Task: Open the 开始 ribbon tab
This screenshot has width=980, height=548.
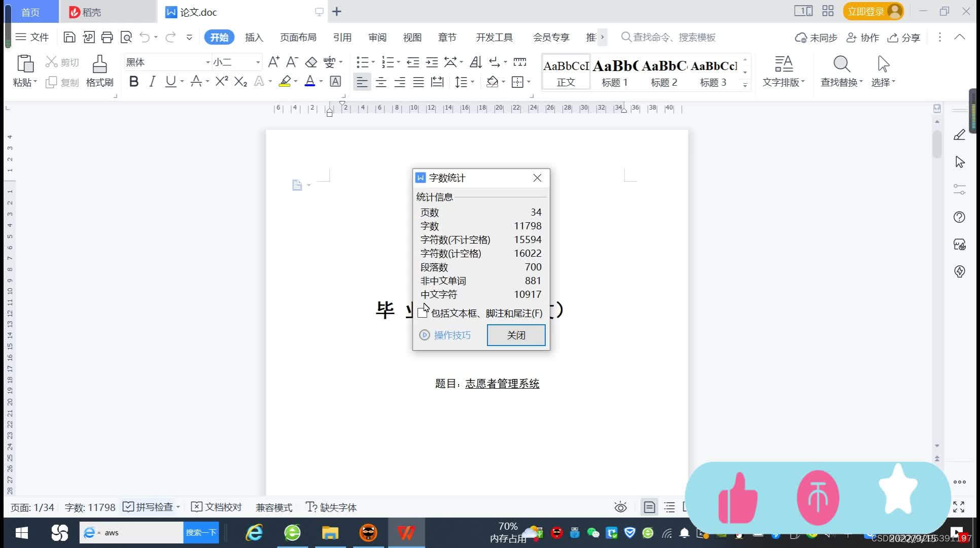Action: point(219,37)
